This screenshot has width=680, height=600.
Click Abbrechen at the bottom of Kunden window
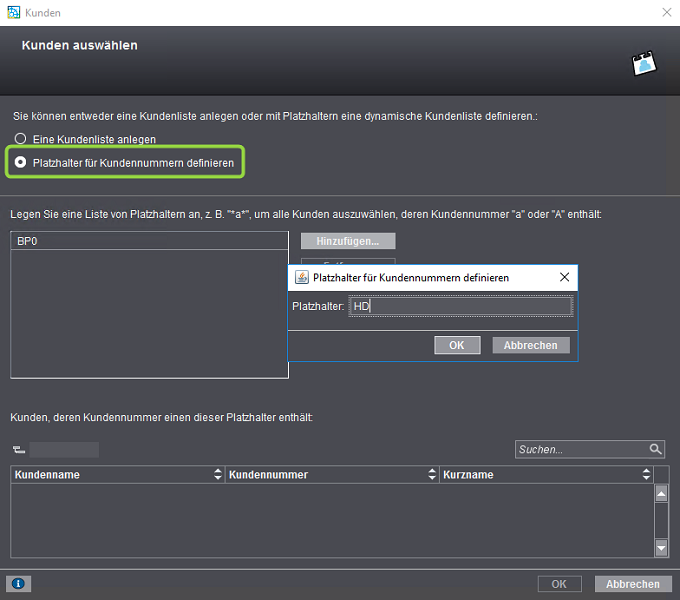633,584
